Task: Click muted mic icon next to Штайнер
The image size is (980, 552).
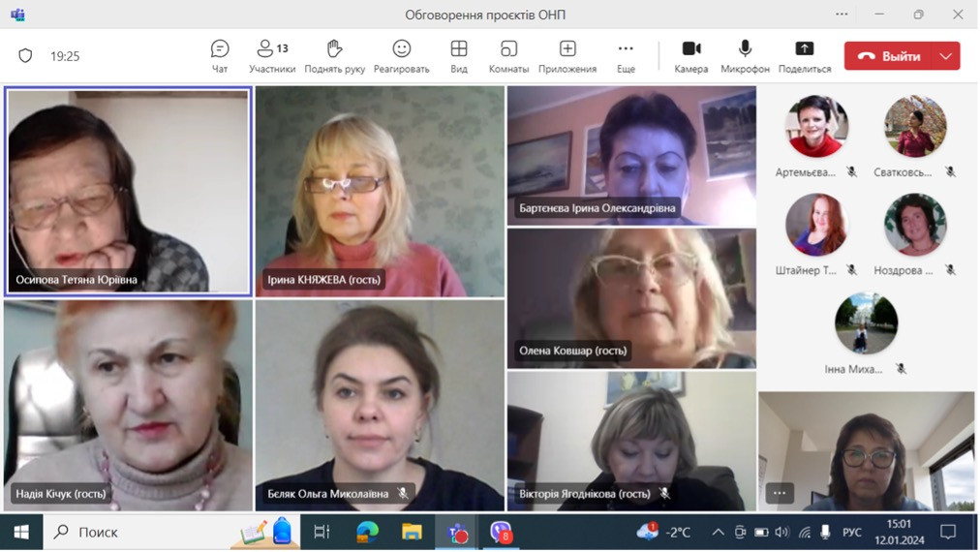Action: pyautogui.click(x=852, y=270)
